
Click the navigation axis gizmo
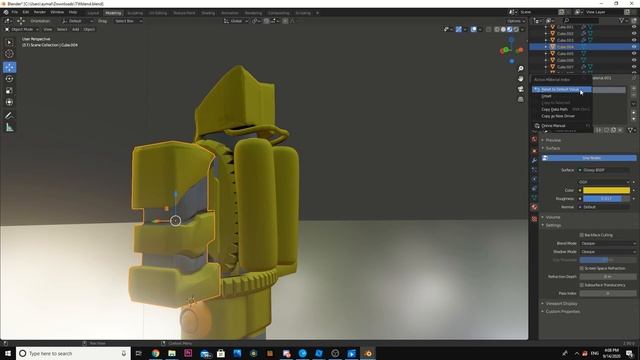[511, 50]
